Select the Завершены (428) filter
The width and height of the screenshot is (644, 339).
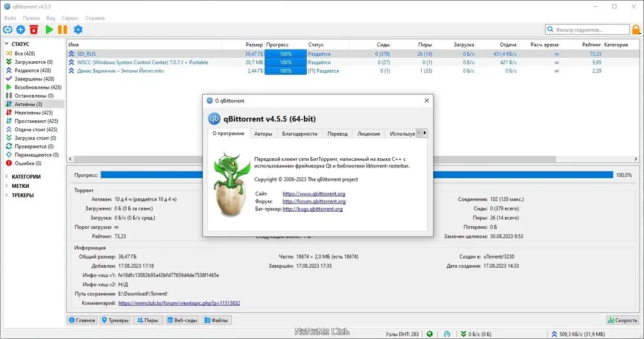34,78
